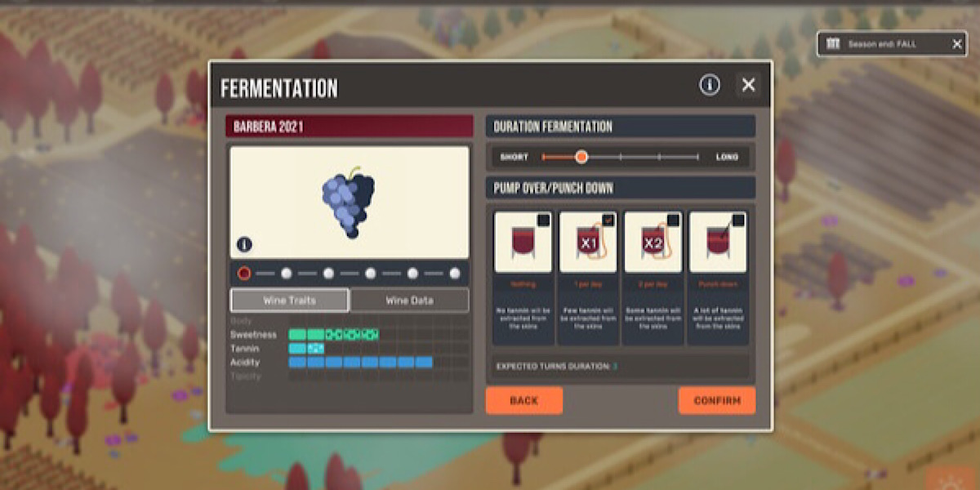This screenshot has width=980, height=490.
Task: Click the info icon on the grape image
Action: click(244, 244)
